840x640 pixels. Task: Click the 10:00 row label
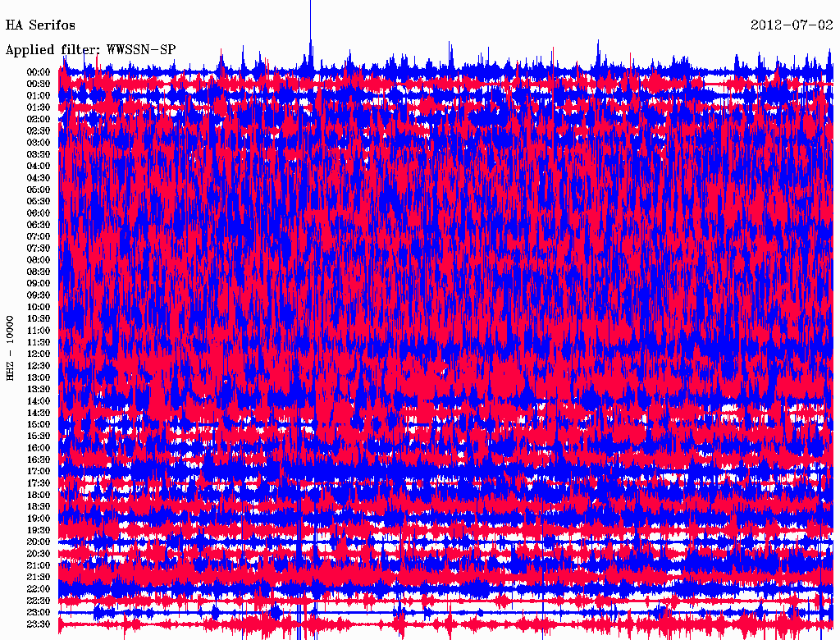[x=39, y=307]
